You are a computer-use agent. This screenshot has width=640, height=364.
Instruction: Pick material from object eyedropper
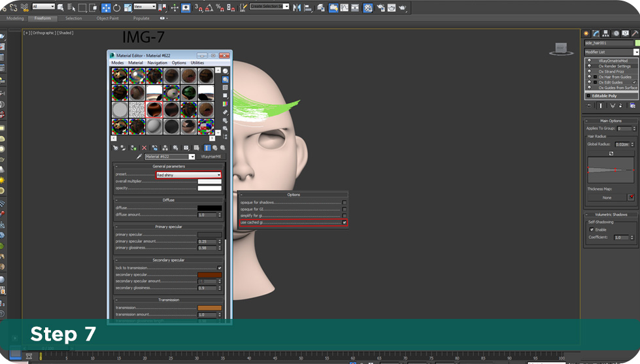coord(139,157)
